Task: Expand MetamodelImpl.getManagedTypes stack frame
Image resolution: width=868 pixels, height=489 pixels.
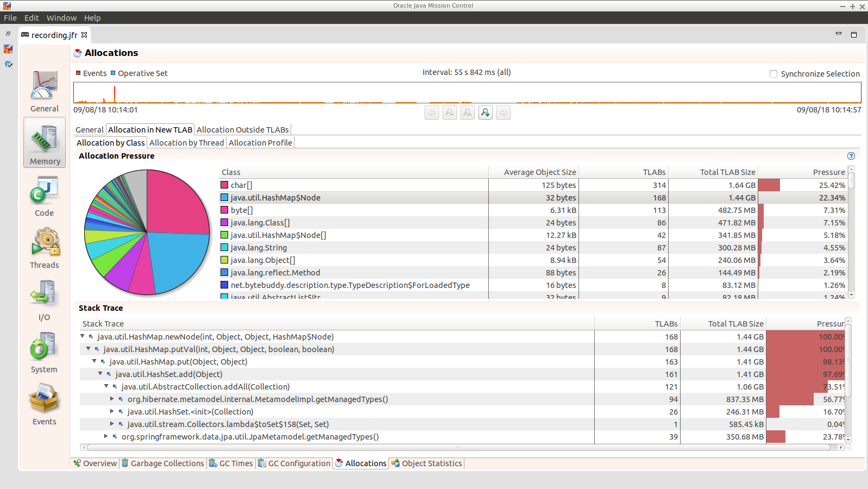Action: click(112, 399)
